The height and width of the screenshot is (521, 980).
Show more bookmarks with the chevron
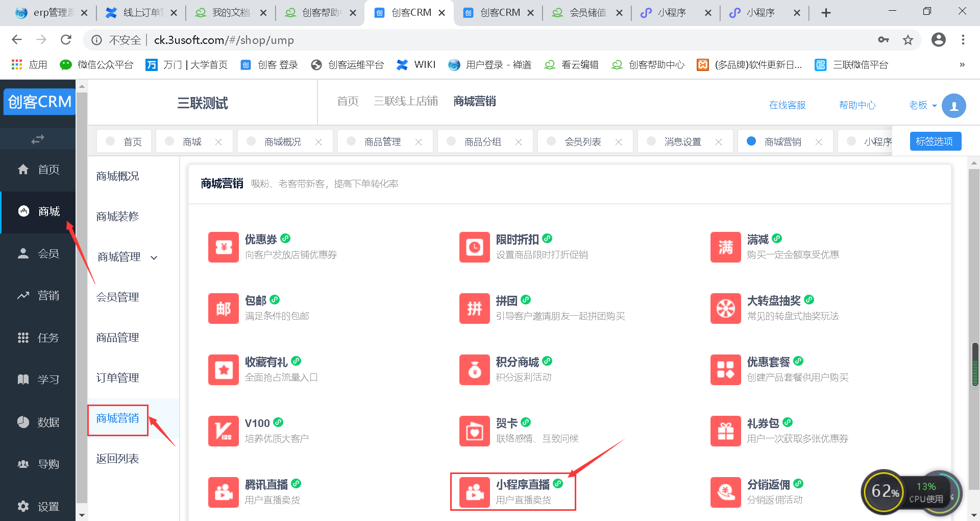(x=962, y=64)
